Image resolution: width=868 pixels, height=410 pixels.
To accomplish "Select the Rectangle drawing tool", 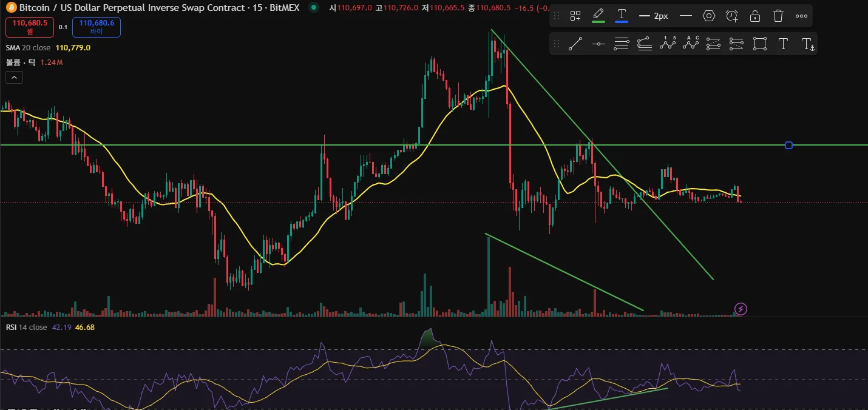I will tap(760, 44).
